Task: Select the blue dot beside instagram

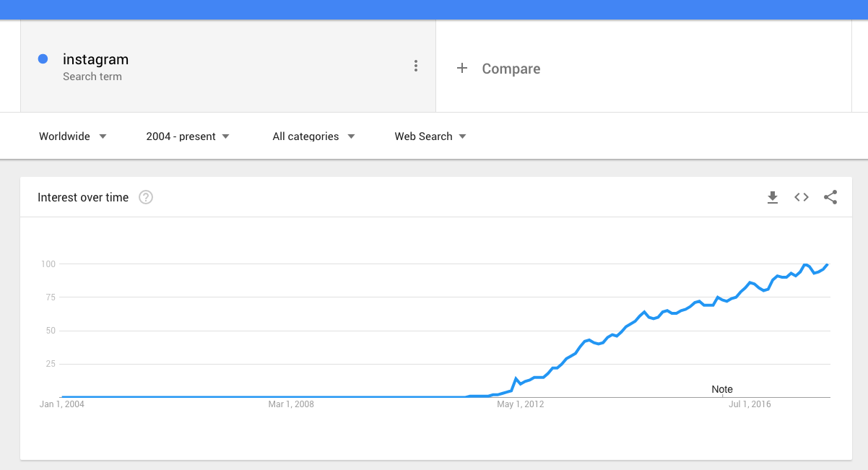Action: coord(43,59)
